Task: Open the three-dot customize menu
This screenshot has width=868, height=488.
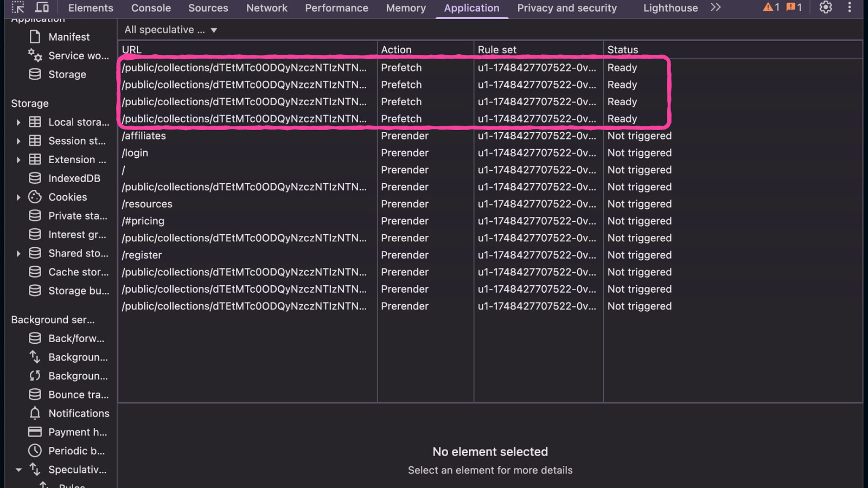Action: click(x=849, y=8)
